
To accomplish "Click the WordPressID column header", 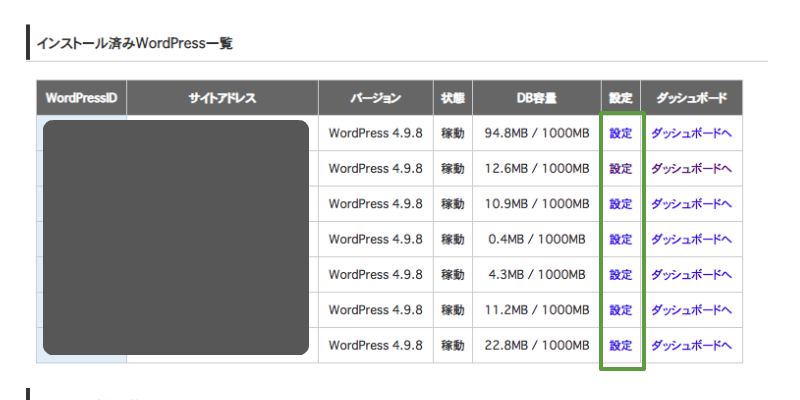I will coord(82,97).
